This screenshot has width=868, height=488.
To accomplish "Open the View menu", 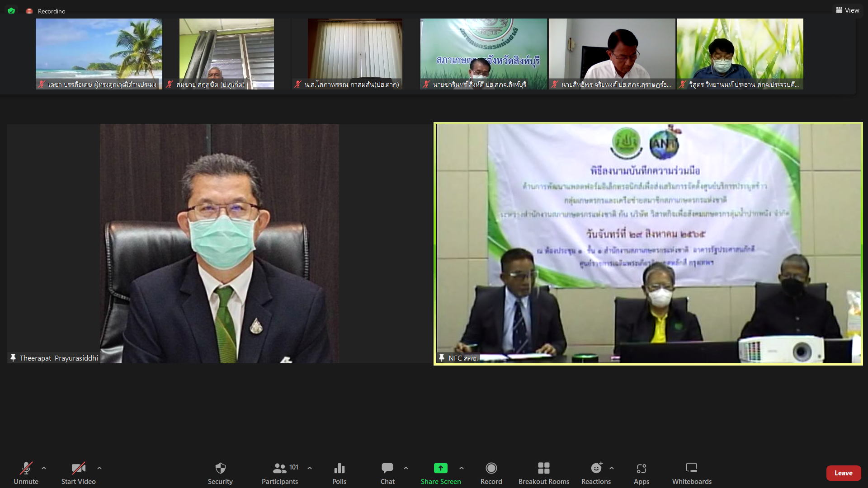I will [x=848, y=10].
